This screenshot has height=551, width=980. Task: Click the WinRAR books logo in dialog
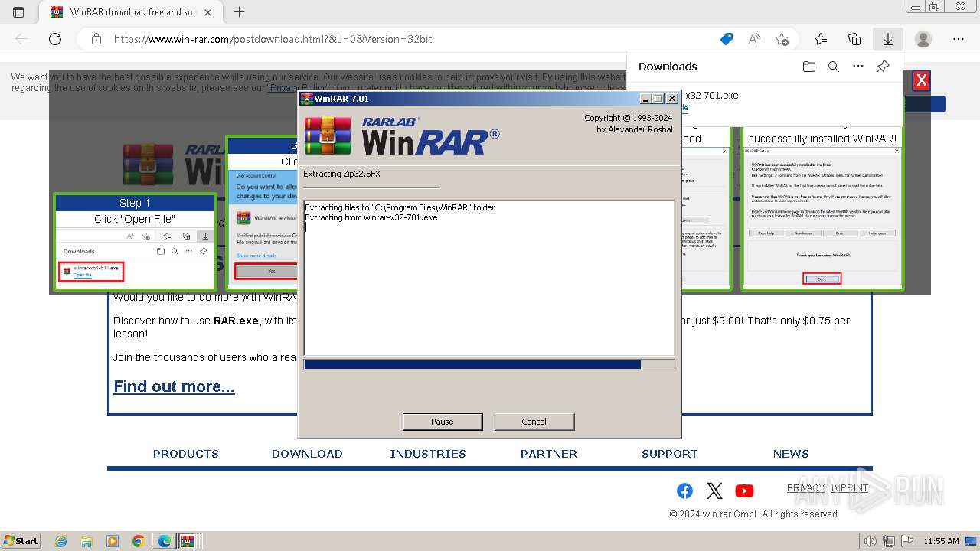click(x=328, y=136)
